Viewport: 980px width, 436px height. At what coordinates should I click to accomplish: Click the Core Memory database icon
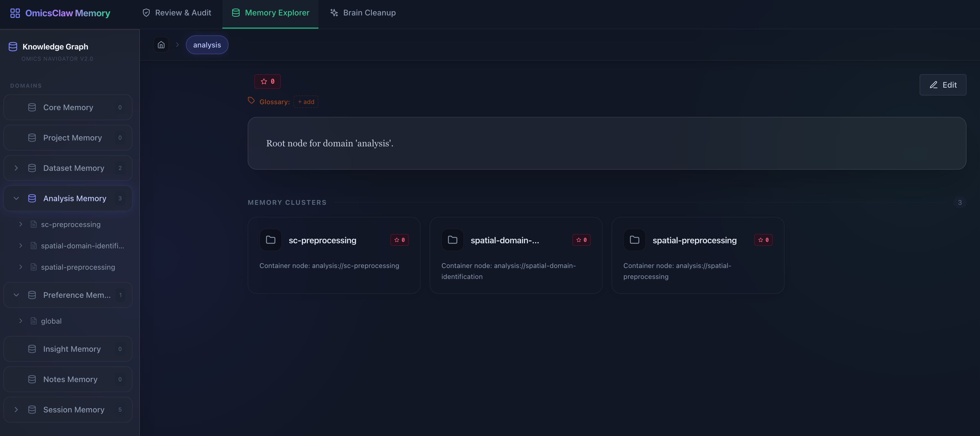tap(32, 107)
